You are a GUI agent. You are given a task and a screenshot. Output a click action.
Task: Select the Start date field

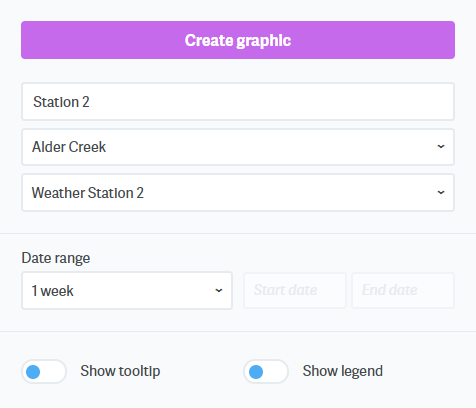295,290
